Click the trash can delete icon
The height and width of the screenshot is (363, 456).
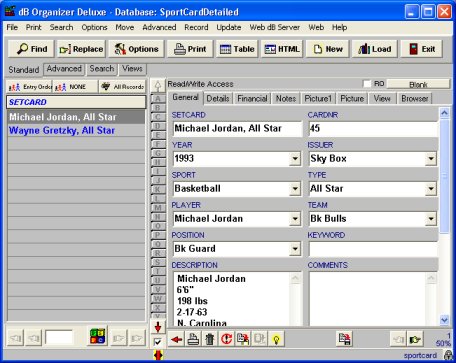210,339
